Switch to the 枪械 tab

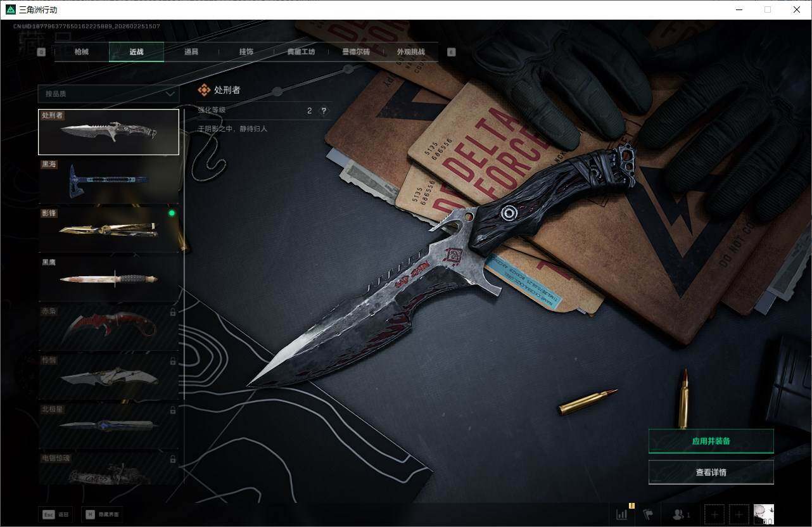coord(82,52)
